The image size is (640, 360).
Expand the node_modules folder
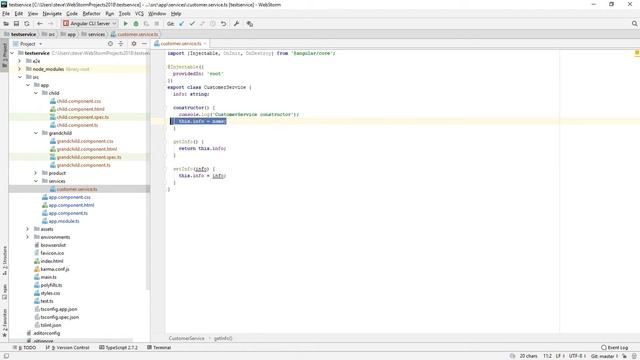pos(20,69)
